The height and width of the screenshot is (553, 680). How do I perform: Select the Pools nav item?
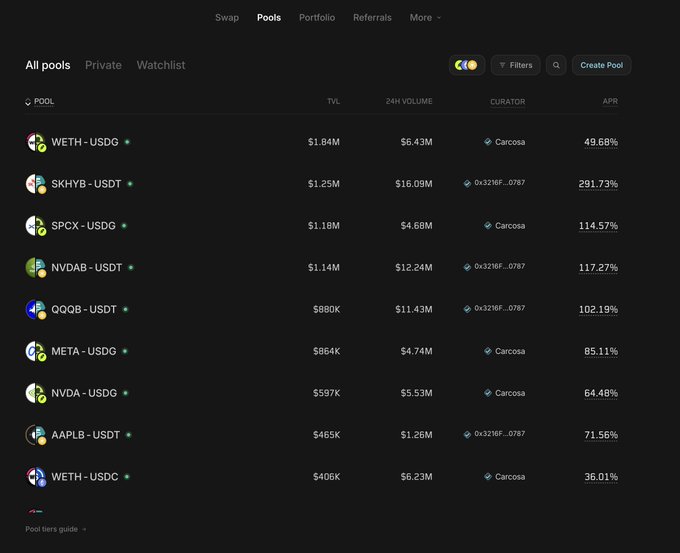pyautogui.click(x=269, y=18)
